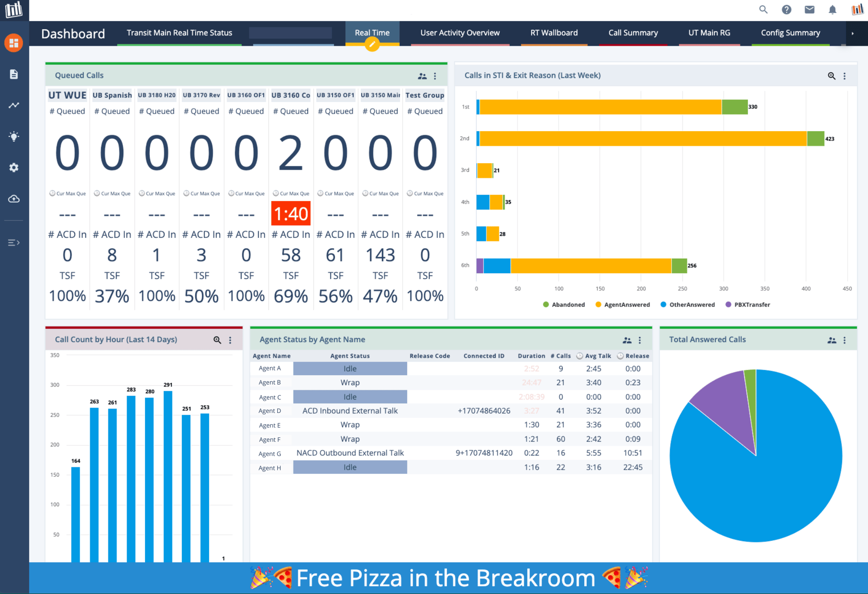Screen dimensions: 868x594
Task: Toggle Abandoned series in chart legend
Action: click(564, 304)
